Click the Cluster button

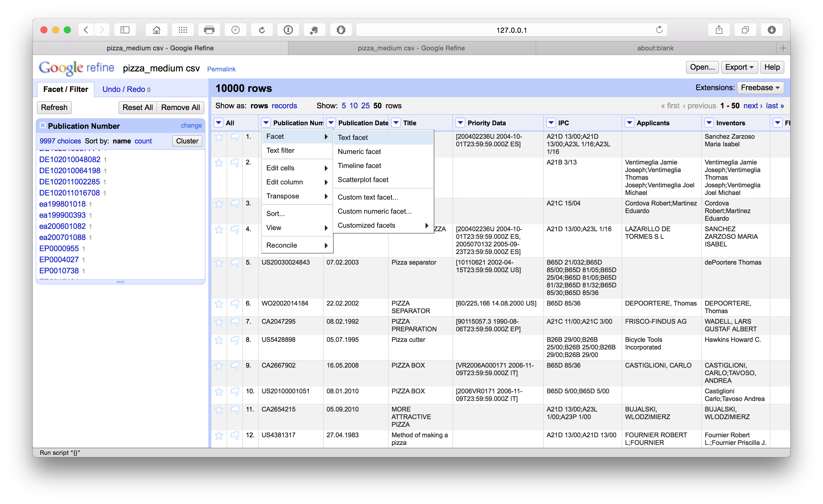[x=187, y=141]
